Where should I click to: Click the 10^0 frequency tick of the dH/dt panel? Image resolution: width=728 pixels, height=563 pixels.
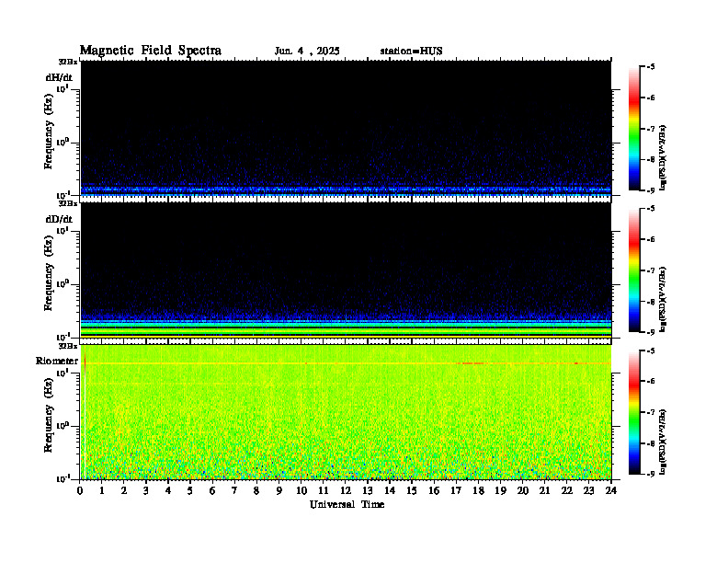pos(63,142)
